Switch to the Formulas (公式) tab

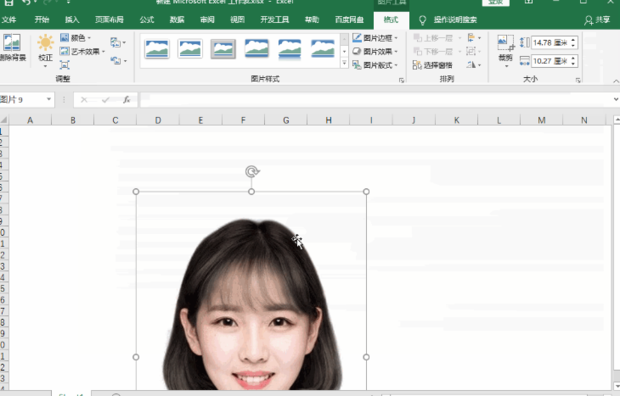point(147,19)
